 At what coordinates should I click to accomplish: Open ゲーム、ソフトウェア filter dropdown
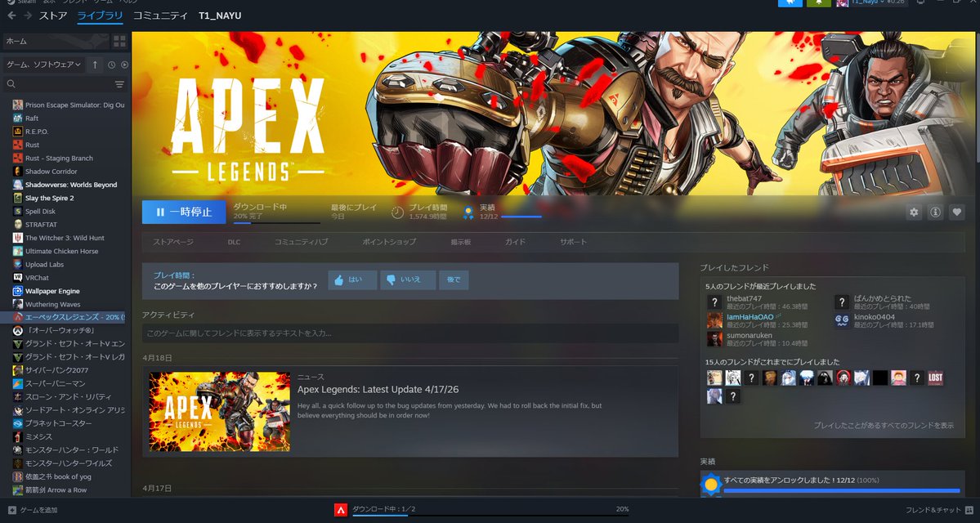44,65
